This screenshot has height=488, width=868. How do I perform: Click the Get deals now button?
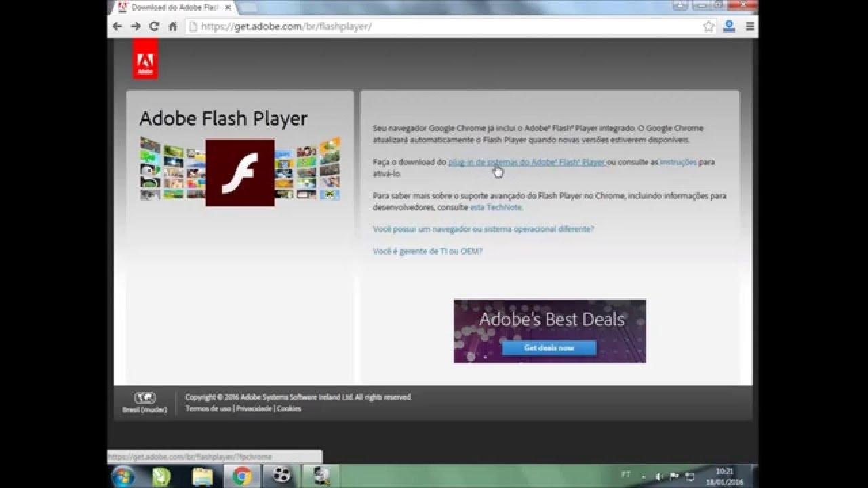(549, 348)
